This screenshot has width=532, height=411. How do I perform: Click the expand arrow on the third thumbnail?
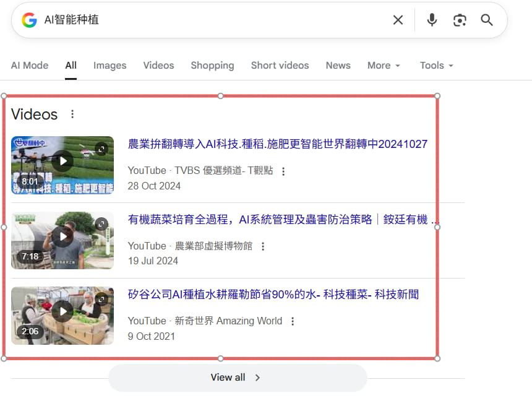102,298
